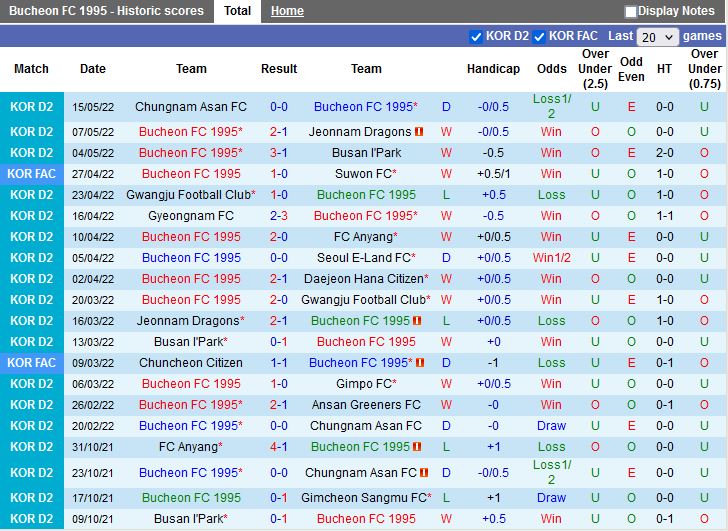
Task: Click Gwangju Football Club* on 20/03/22
Action: [366, 300]
